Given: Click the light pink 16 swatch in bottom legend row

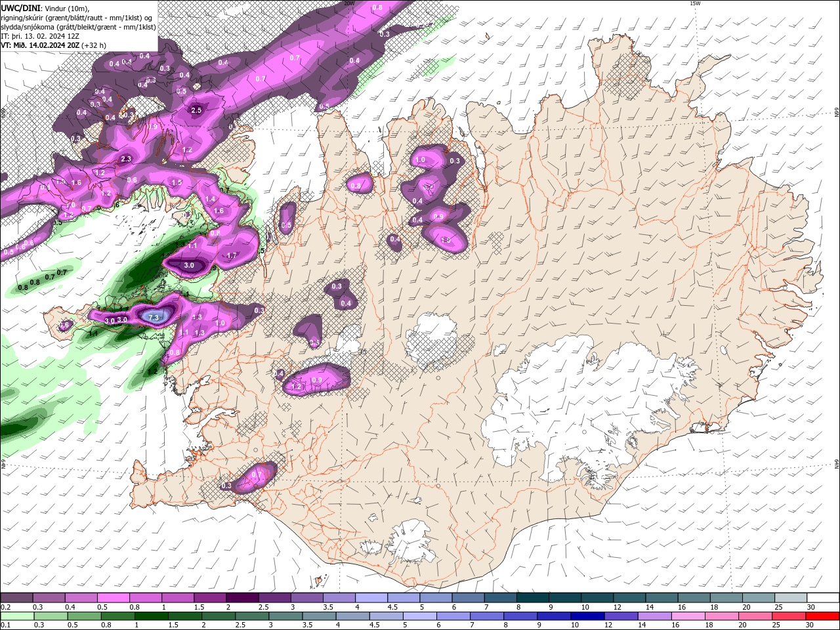Looking at the screenshot, I should click(x=688, y=616).
